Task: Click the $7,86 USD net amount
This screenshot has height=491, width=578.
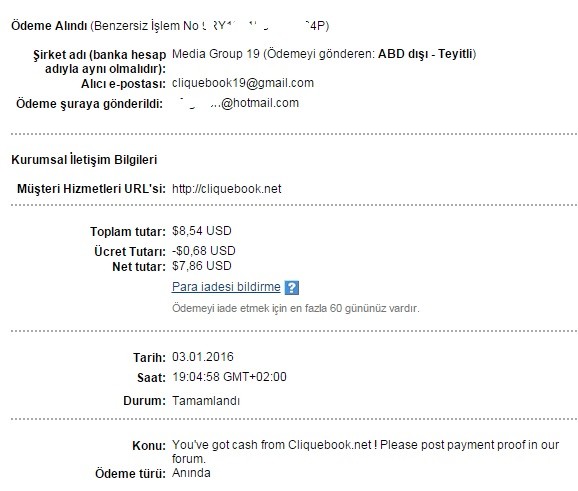Action: click(x=202, y=266)
